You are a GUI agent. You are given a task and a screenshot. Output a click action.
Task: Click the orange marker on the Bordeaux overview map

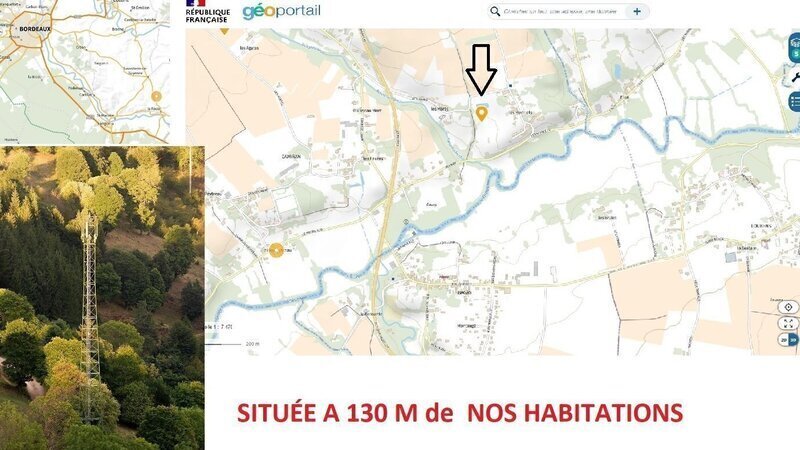coord(155,97)
